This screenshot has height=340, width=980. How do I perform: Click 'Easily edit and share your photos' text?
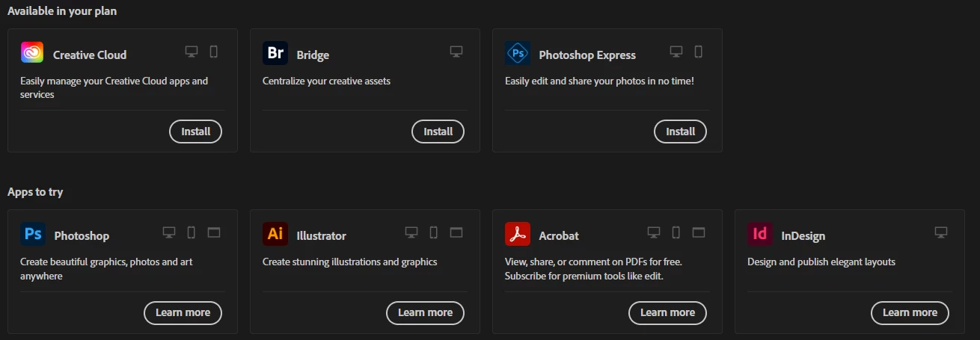point(599,81)
